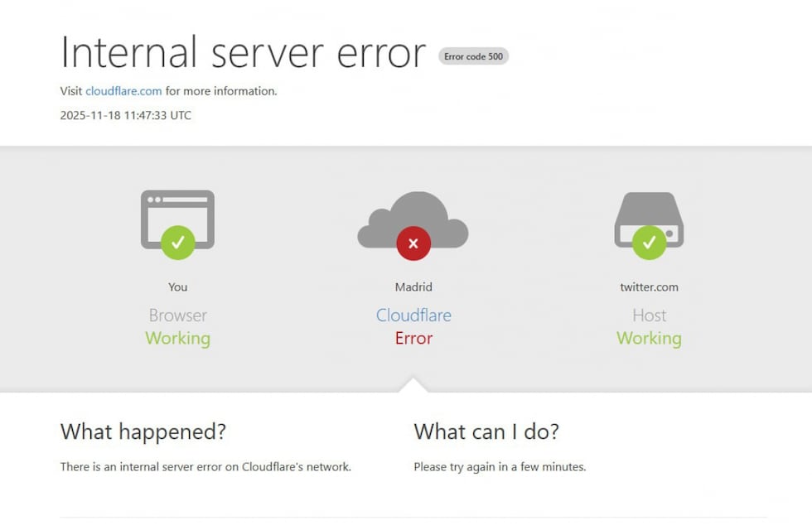
Task: Click the "Madrid" data center label
Action: click(x=413, y=287)
